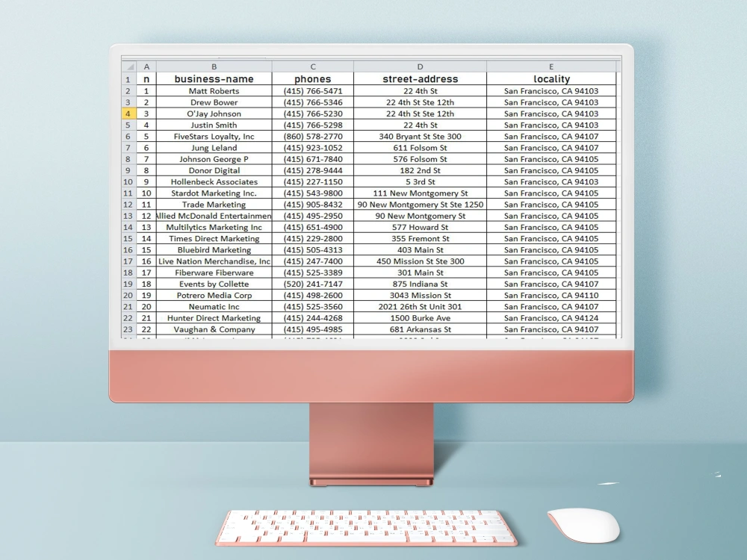Select address '577 Howard St'
Screen dimensions: 747x560
(420, 228)
